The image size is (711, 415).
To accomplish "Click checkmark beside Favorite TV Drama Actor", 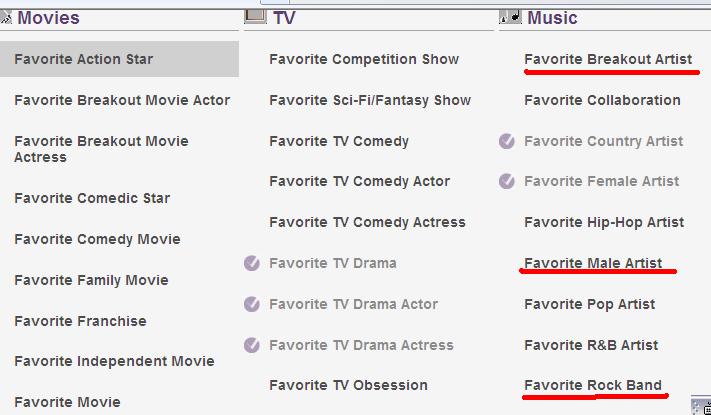I will pyautogui.click(x=252, y=304).
